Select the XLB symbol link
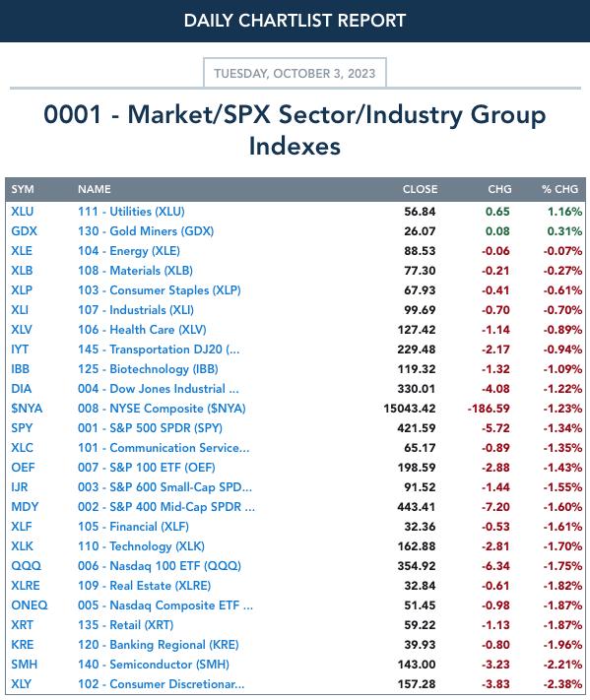 tap(22, 270)
